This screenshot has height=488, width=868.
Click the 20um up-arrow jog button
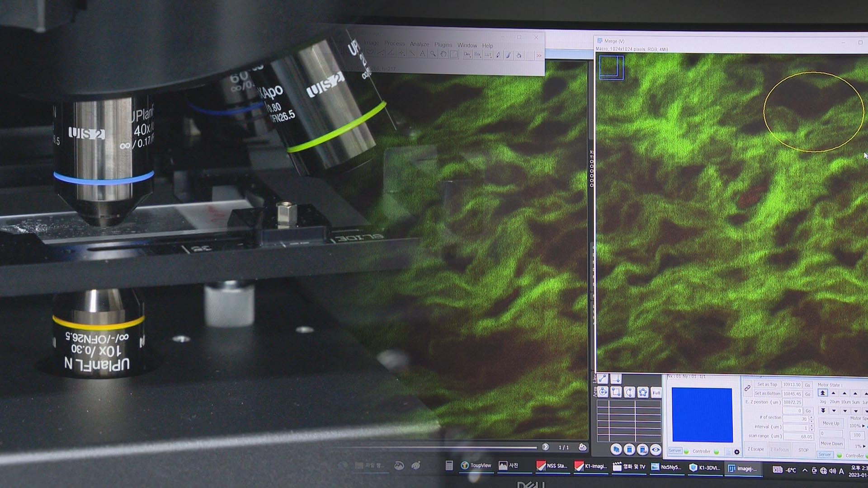pos(834,393)
